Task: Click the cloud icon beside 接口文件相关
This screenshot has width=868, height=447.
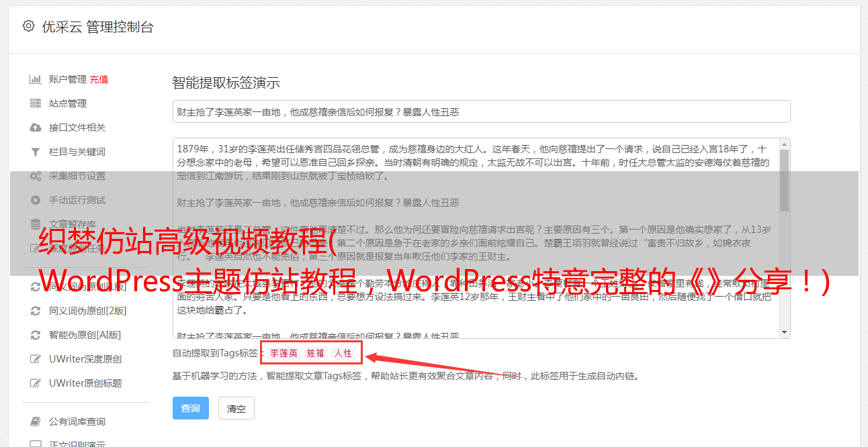Action: (36, 128)
